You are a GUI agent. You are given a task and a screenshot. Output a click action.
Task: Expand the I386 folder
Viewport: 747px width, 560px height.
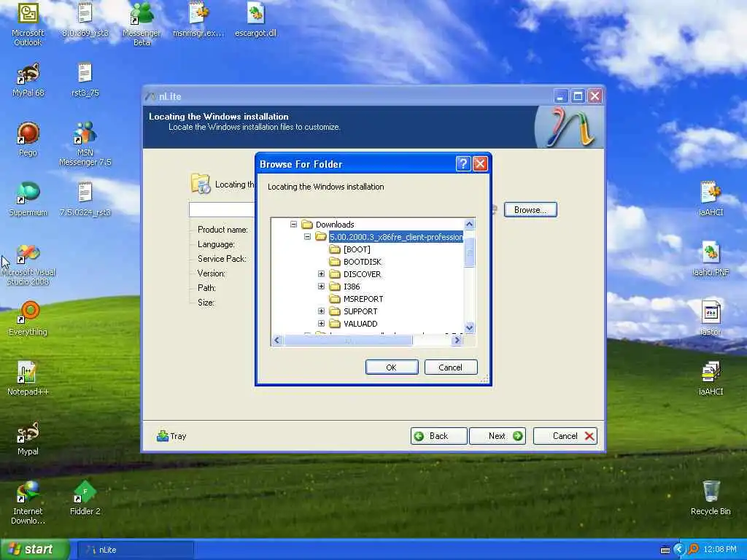click(x=321, y=286)
